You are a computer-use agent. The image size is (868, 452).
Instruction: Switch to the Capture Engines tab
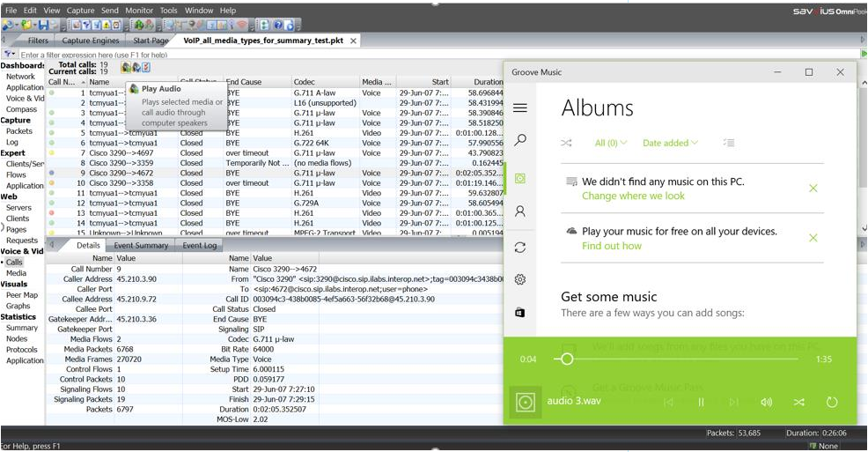tap(90, 41)
